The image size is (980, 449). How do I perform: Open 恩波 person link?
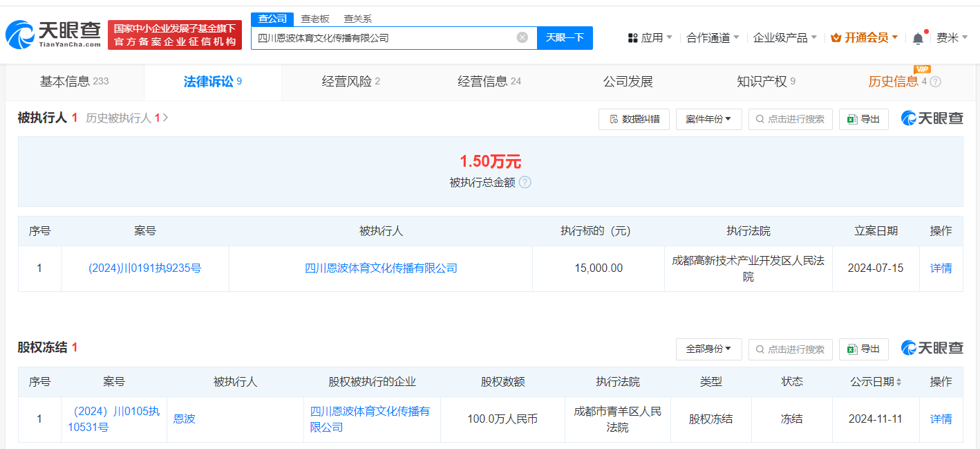[185, 419]
